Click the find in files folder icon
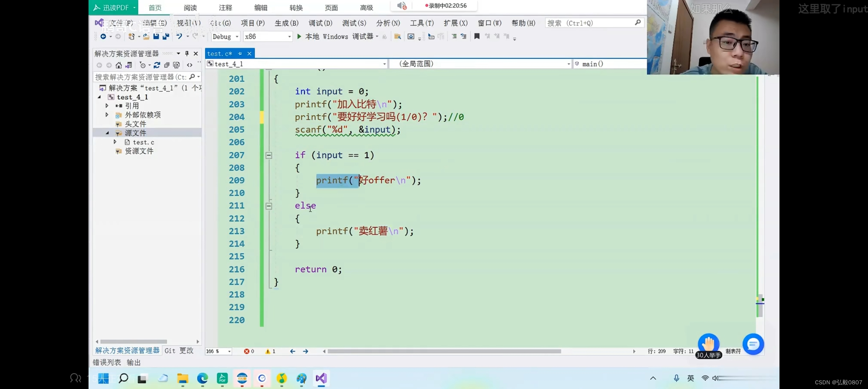Image resolution: width=868 pixels, height=389 pixels. [x=398, y=36]
